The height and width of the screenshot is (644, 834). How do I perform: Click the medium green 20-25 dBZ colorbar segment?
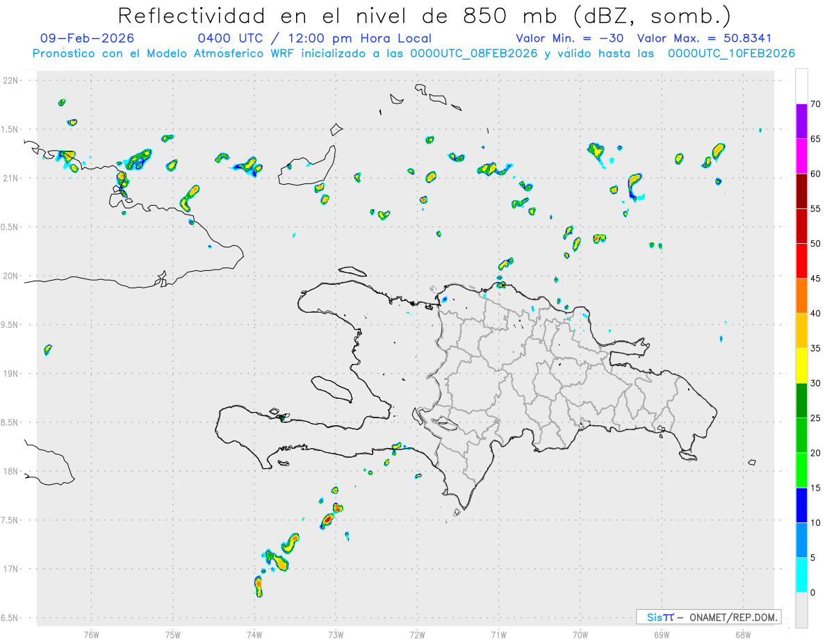[801, 436]
